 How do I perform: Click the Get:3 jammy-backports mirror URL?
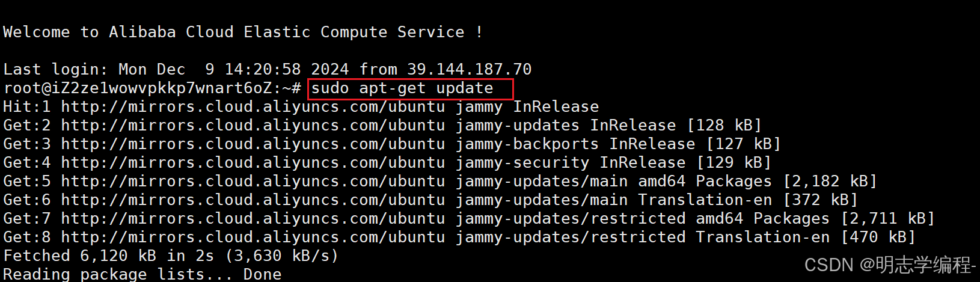tap(253, 144)
